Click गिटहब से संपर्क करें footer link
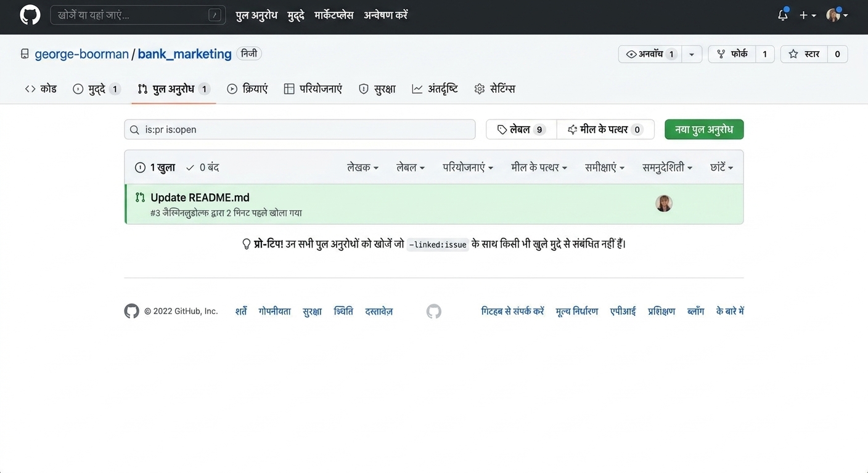The width and height of the screenshot is (868, 473). [x=513, y=311]
